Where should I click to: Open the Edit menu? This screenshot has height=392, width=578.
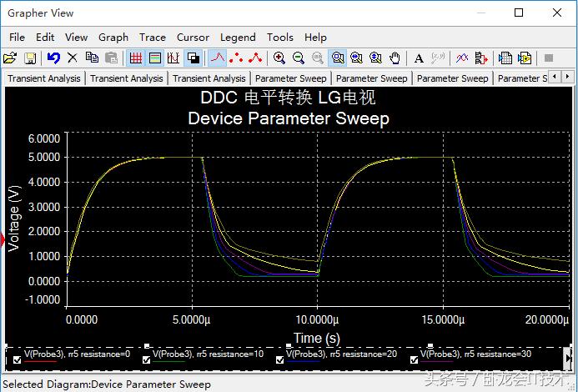[x=45, y=38]
